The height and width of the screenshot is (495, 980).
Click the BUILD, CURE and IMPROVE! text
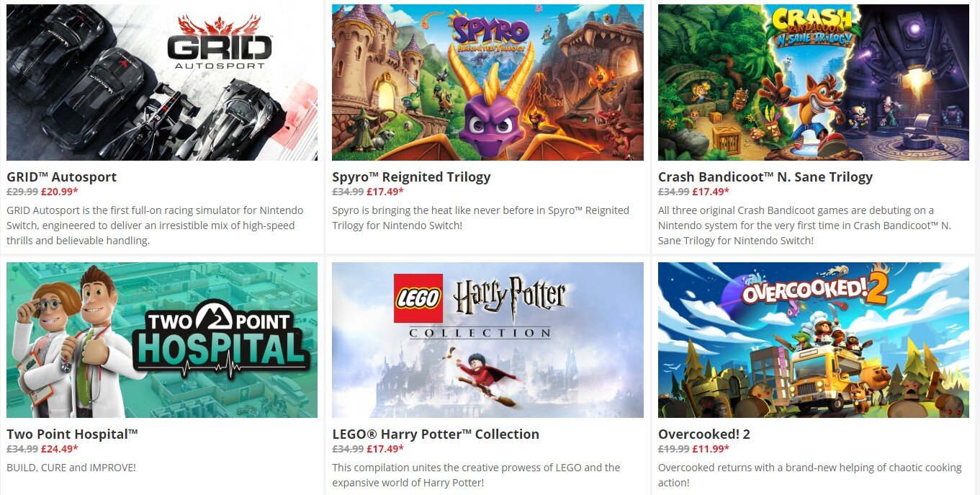(x=71, y=468)
